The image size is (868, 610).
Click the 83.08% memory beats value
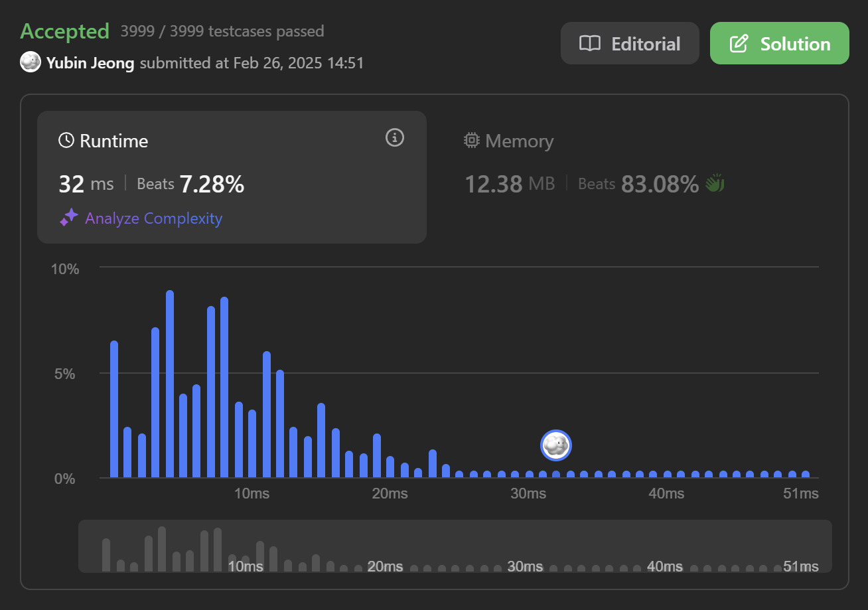pyautogui.click(x=660, y=184)
